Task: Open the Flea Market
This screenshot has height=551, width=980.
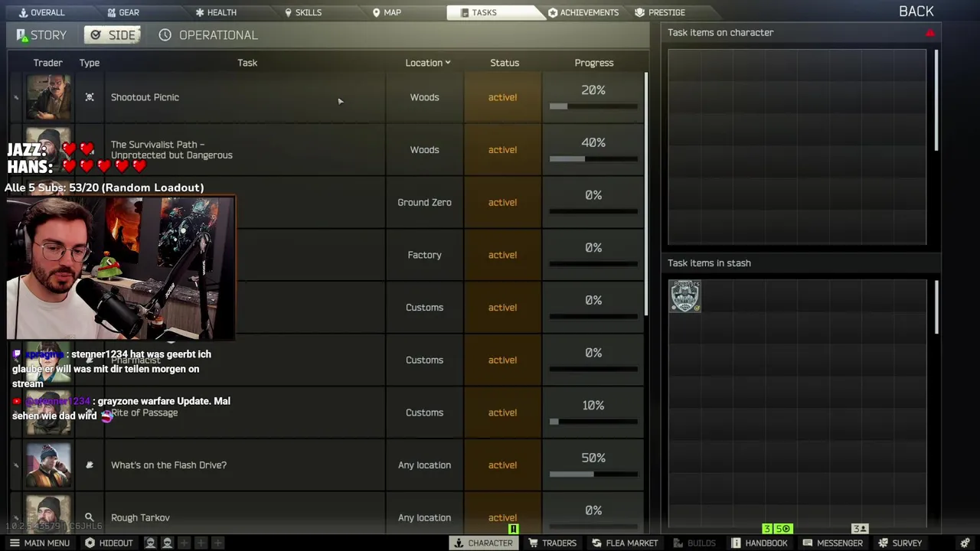Action: pyautogui.click(x=624, y=543)
